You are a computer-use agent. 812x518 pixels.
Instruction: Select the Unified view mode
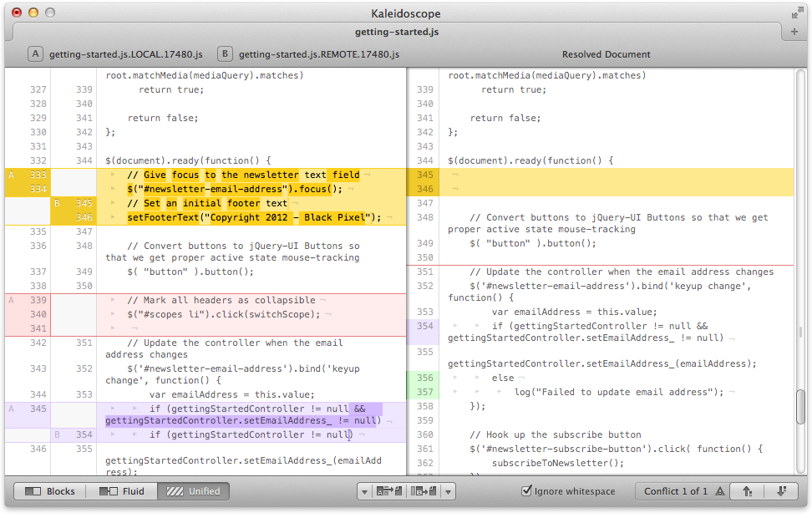193,491
